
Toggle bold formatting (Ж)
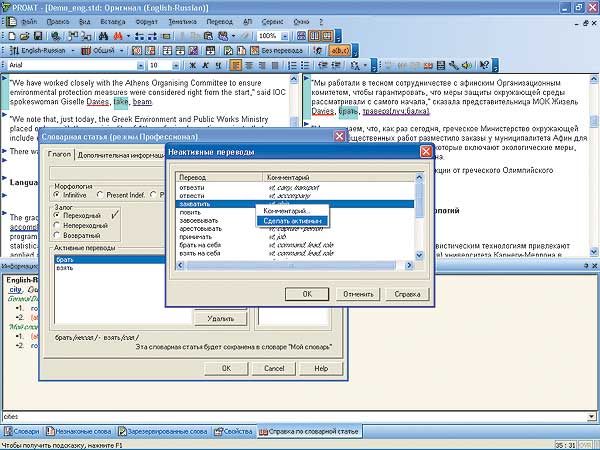pos(193,65)
